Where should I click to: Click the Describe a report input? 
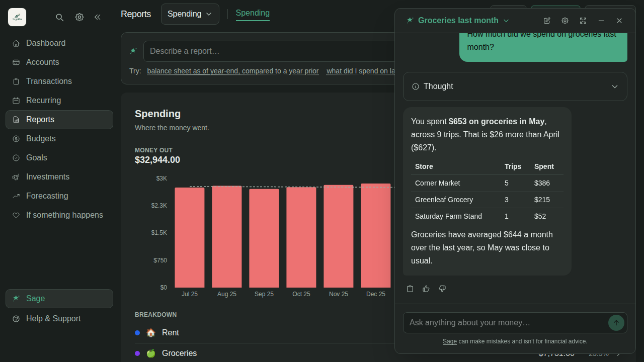coord(269,51)
